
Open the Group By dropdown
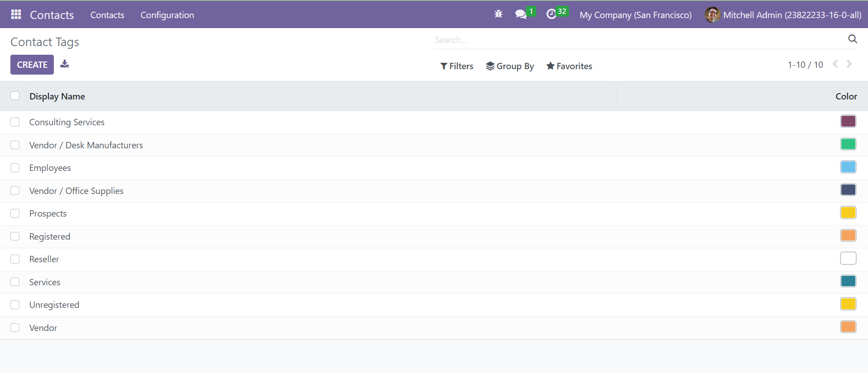click(510, 66)
